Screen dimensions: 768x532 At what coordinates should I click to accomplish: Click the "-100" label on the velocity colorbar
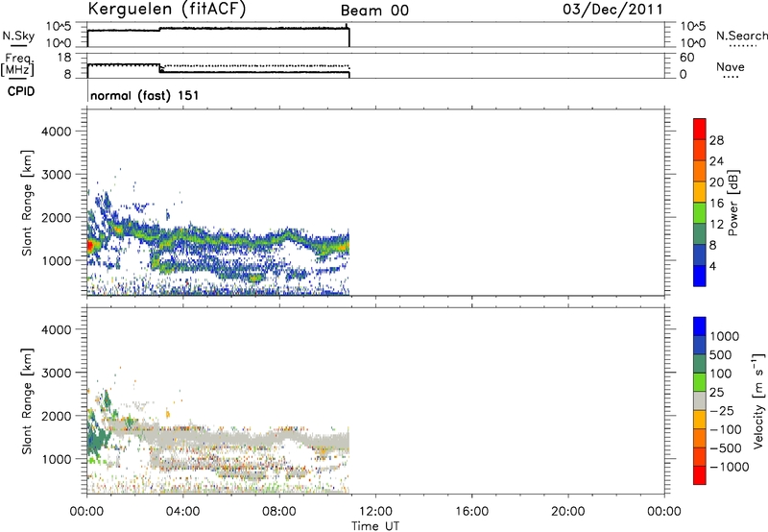click(726, 429)
